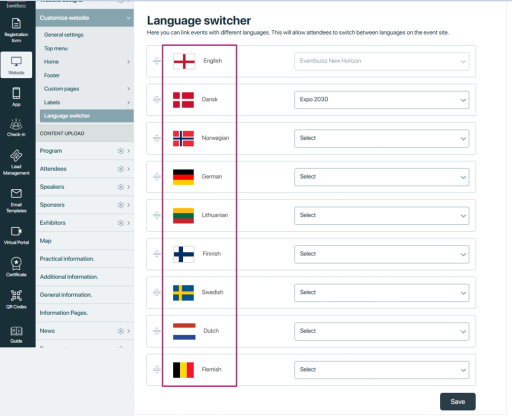Image resolution: width=512 pixels, height=420 pixels.
Task: Open the News menu item
Action: tap(47, 331)
